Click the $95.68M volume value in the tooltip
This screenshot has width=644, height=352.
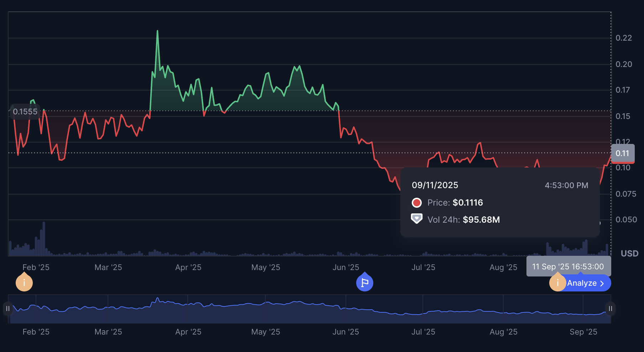tap(482, 220)
